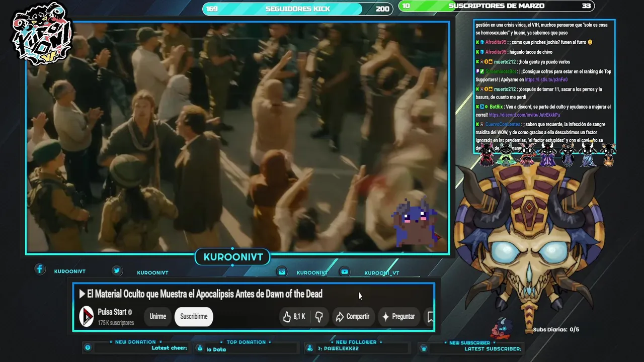
Task: Click the Pulsa Start channel name
Action: tap(112, 312)
